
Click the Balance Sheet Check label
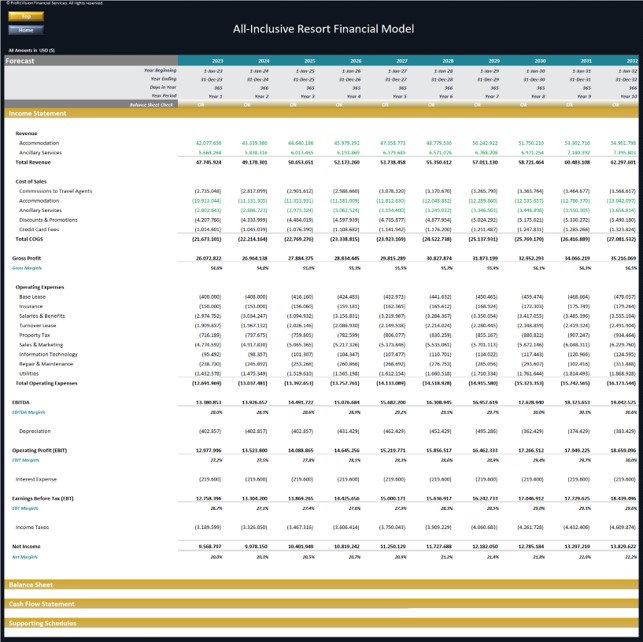(151, 105)
